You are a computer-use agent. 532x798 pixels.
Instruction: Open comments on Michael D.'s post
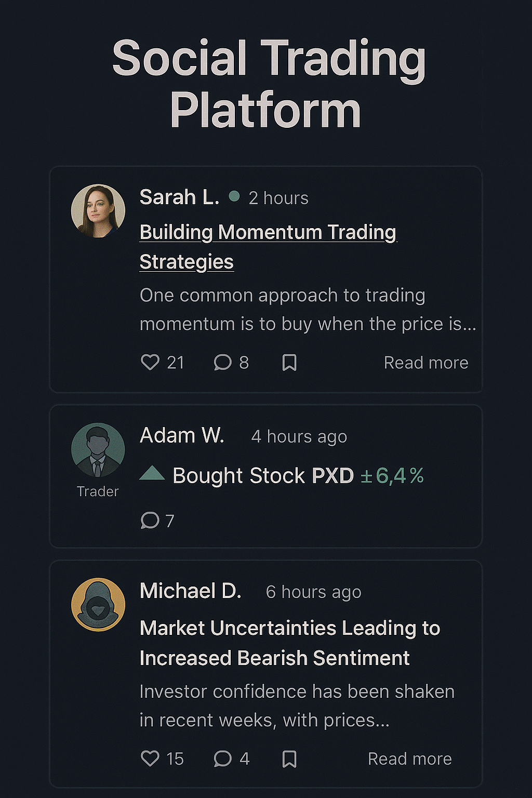(223, 759)
